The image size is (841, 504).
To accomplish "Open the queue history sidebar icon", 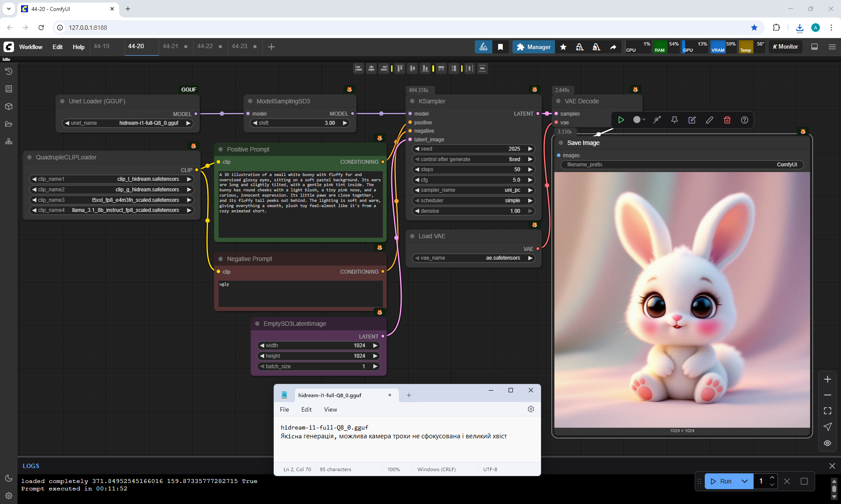I will point(9,71).
